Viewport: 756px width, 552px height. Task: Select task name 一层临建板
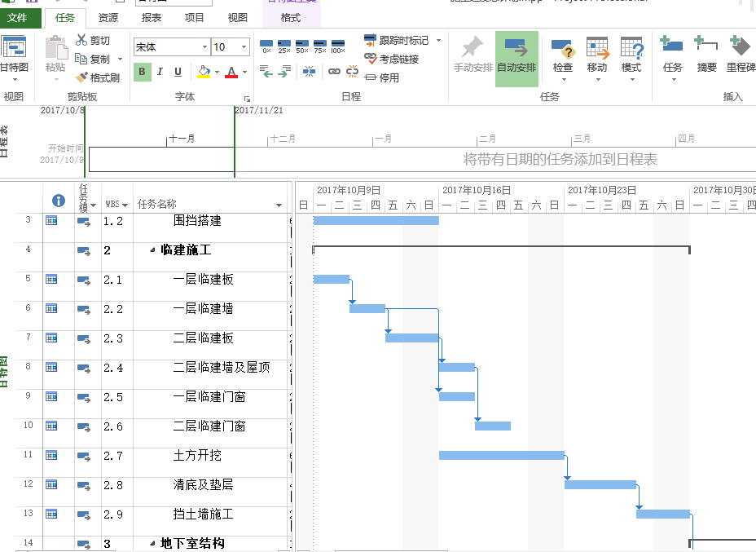(203, 280)
